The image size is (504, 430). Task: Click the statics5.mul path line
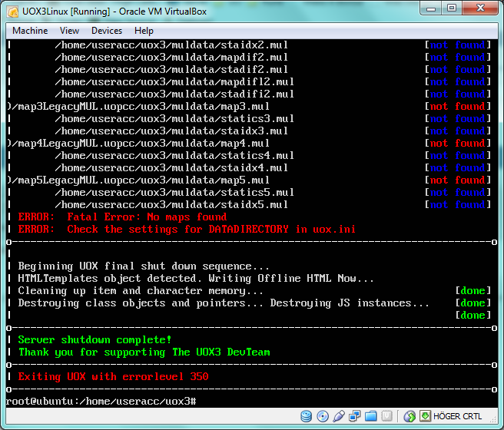(174, 193)
